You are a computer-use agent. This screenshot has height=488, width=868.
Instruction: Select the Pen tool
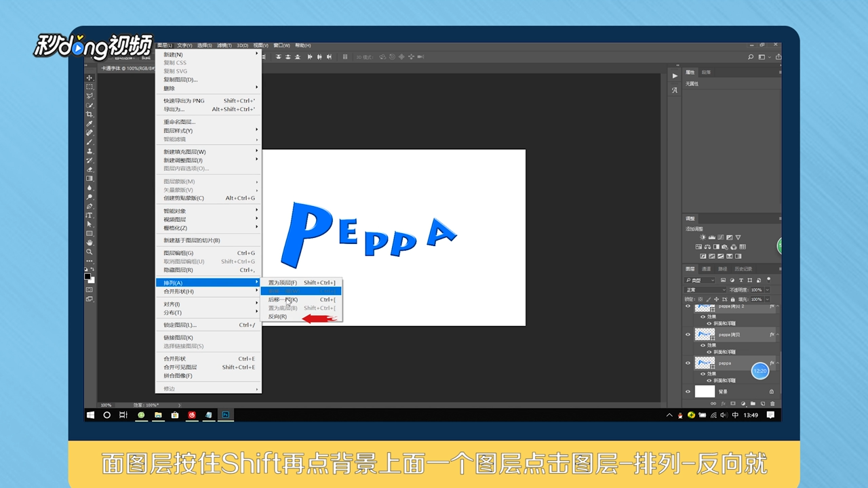(89, 206)
